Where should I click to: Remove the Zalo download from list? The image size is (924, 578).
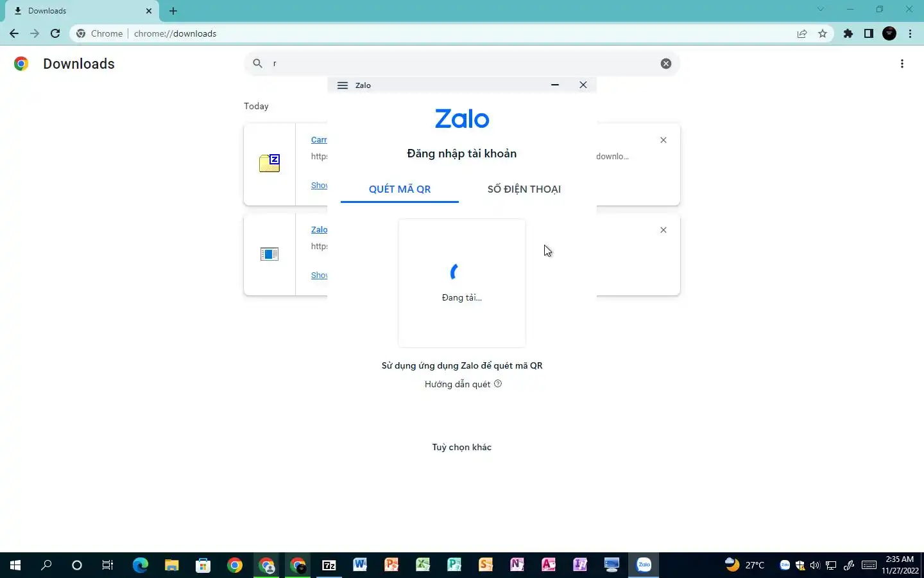coord(663,230)
